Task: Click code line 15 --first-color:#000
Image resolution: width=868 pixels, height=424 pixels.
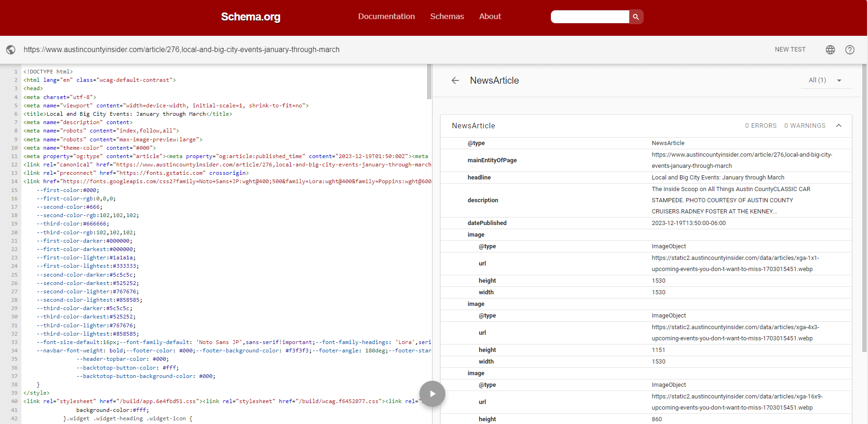Action: point(68,190)
